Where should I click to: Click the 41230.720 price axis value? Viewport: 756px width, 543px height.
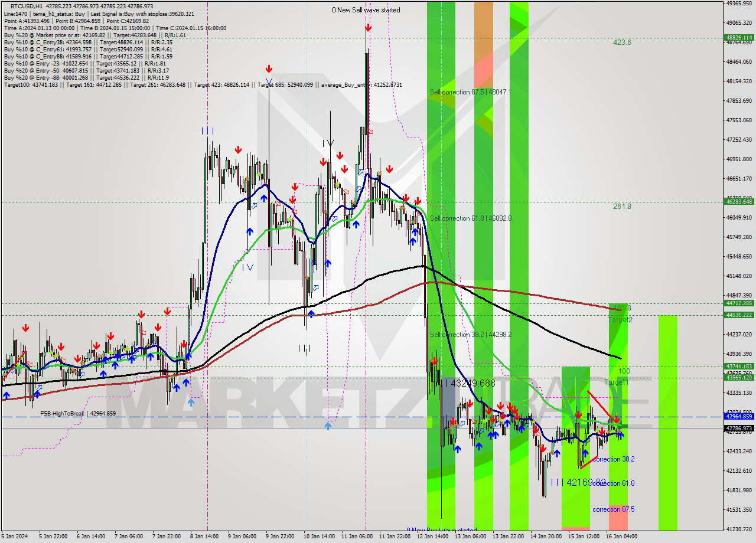[x=739, y=529]
